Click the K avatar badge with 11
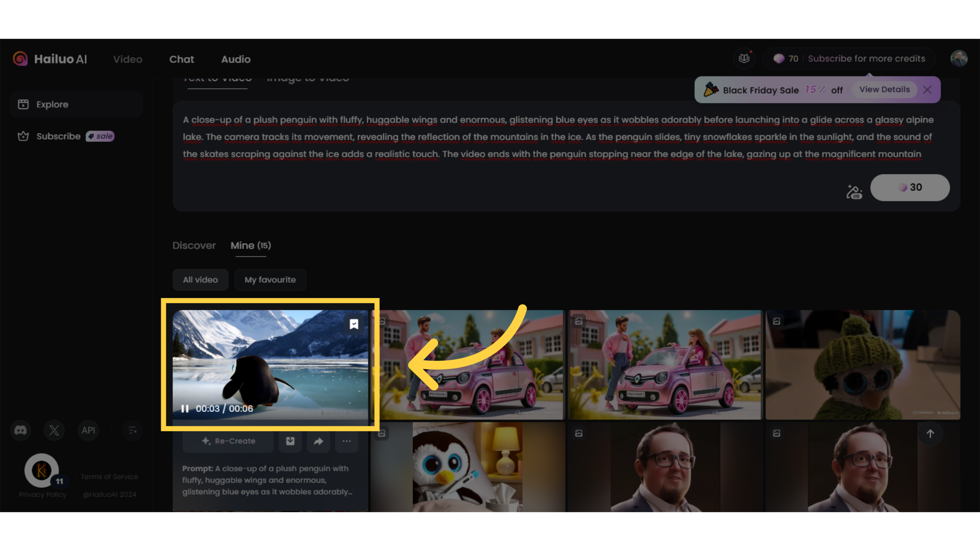Image resolution: width=980 pixels, height=551 pixels. click(x=43, y=470)
